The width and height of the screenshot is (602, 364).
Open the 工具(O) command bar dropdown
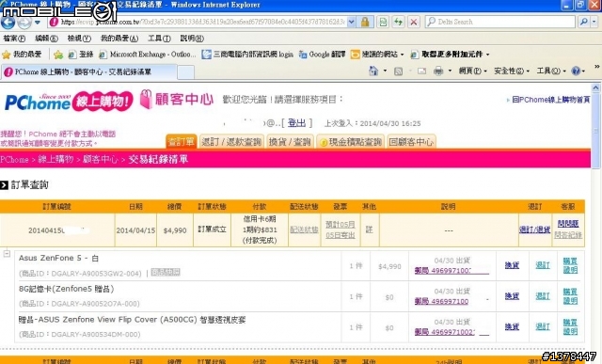click(x=551, y=71)
